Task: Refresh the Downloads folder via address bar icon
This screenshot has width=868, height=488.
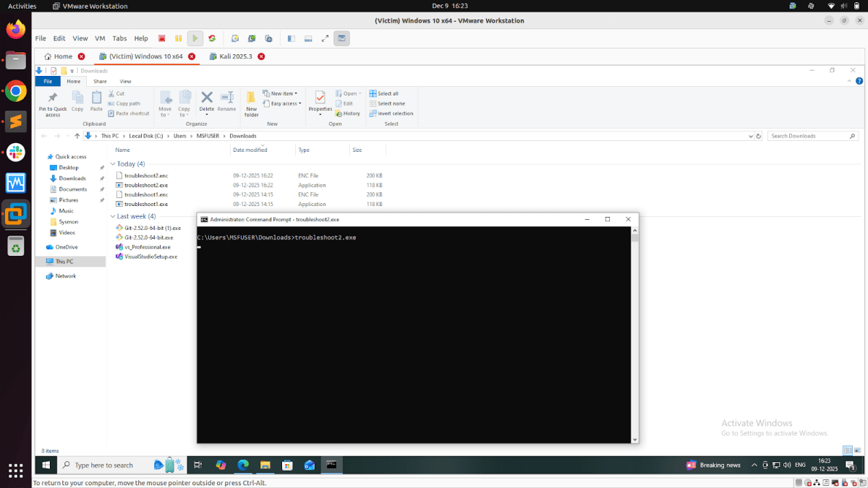Action: click(758, 136)
